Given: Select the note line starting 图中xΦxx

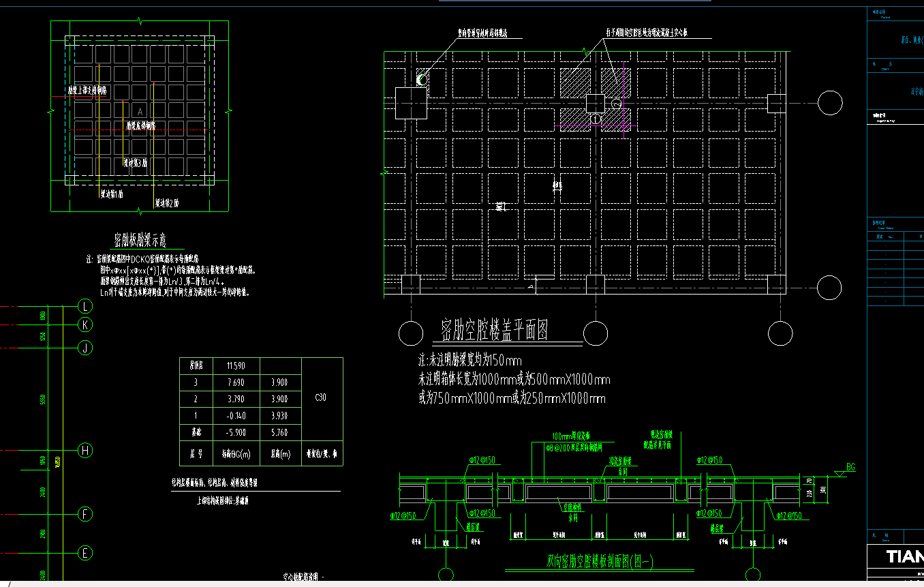Looking at the screenshot, I should coord(177,271).
